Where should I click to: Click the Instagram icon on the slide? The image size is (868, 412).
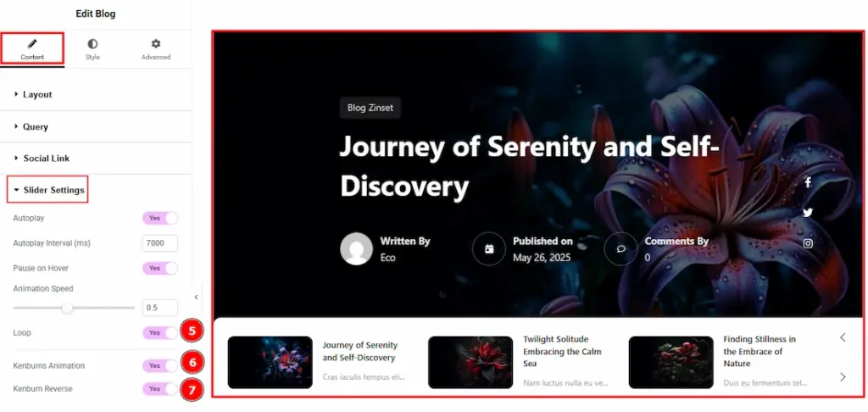coord(808,243)
